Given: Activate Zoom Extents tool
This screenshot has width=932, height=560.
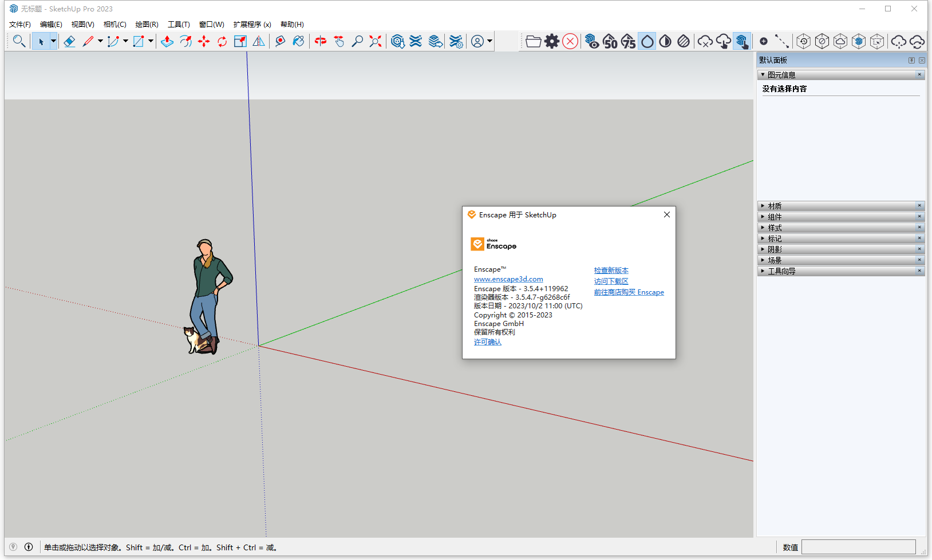Looking at the screenshot, I should (376, 41).
